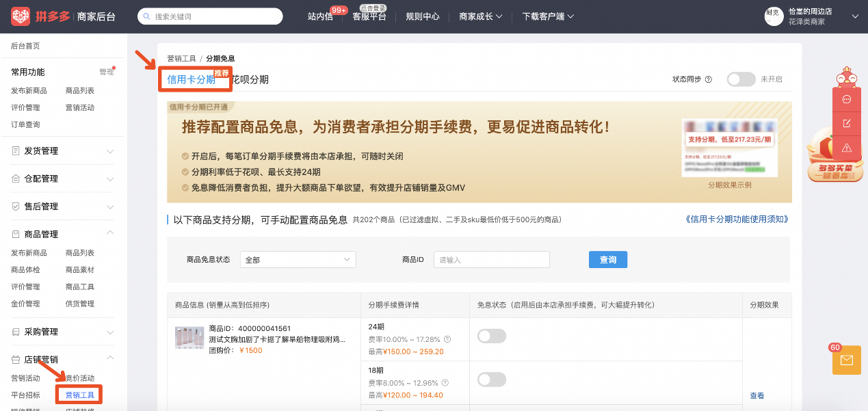Click the document icon beside 发货管理

pos(16,150)
